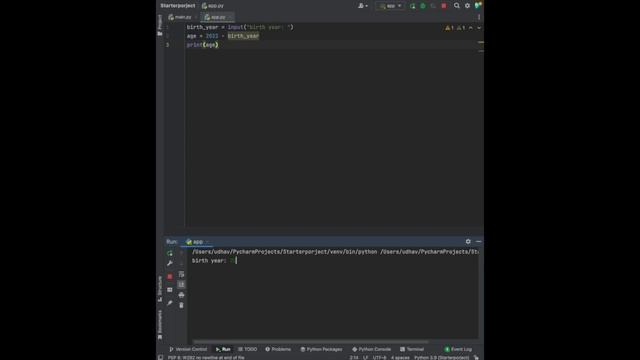Click the highlighted birth_year variable on line 2
Image resolution: width=640 pixels, height=360 pixels.
(243, 36)
